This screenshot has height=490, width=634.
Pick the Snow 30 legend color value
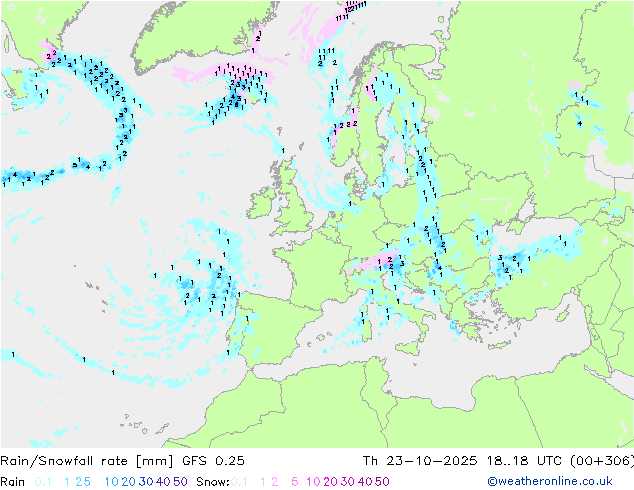[348, 482]
